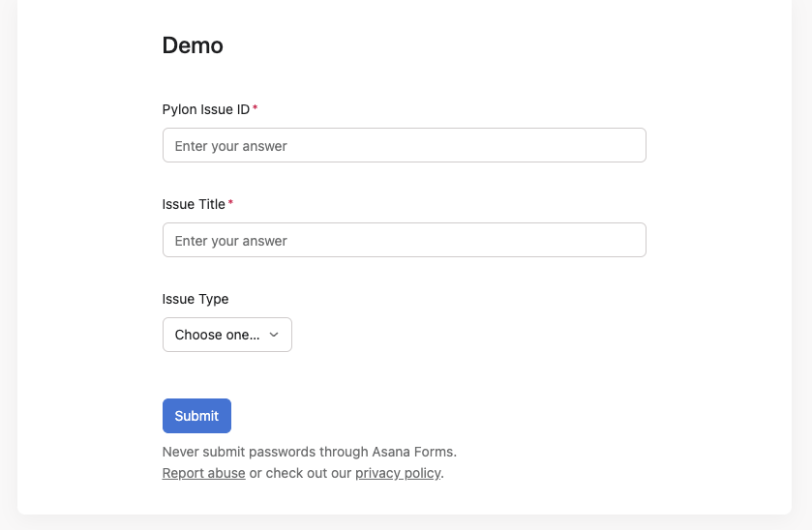This screenshot has width=812, height=530.
Task: Follow the privacy policy link
Action: [398, 474]
